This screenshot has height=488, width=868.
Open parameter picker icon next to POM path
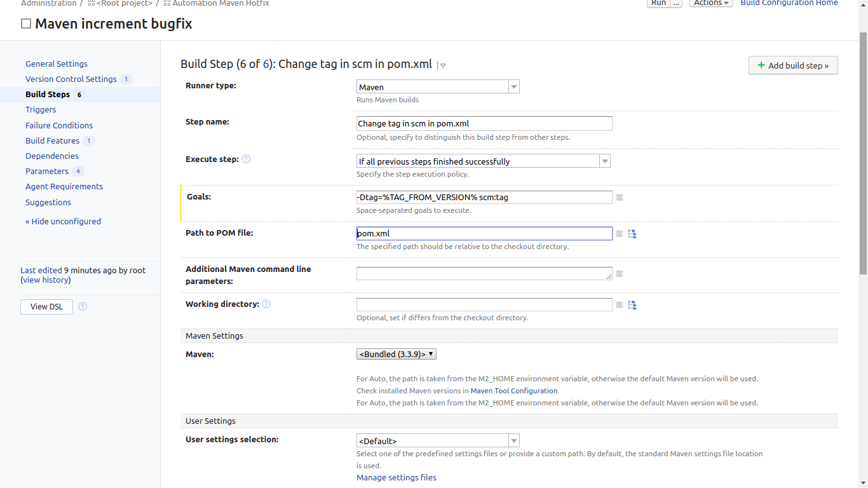click(x=620, y=234)
